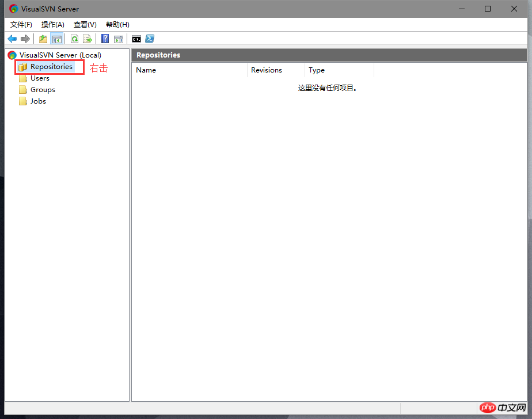
Task: Refresh the view using the toolbar icon
Action: click(x=74, y=39)
